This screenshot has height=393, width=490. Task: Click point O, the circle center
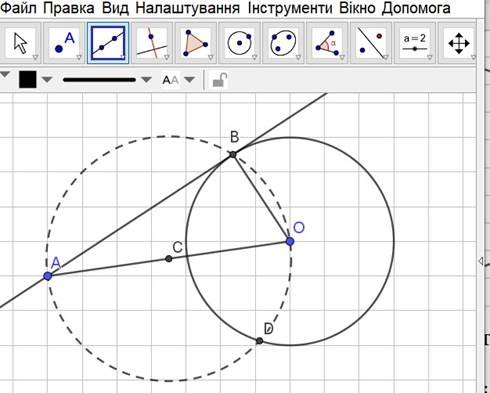tap(290, 241)
